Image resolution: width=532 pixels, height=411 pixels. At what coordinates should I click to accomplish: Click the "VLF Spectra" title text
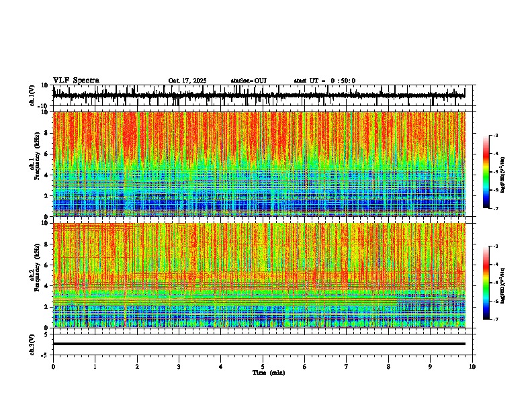[76, 81]
